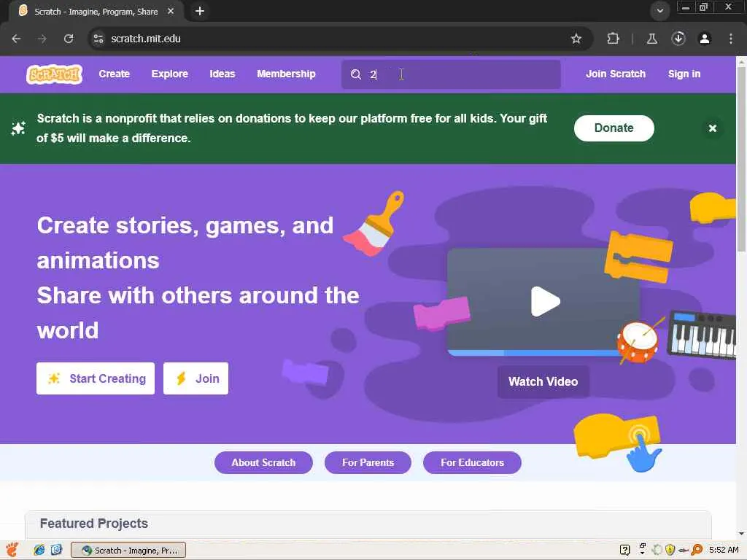The height and width of the screenshot is (560, 747).
Task: Dismiss the donation banner
Action: (712, 128)
